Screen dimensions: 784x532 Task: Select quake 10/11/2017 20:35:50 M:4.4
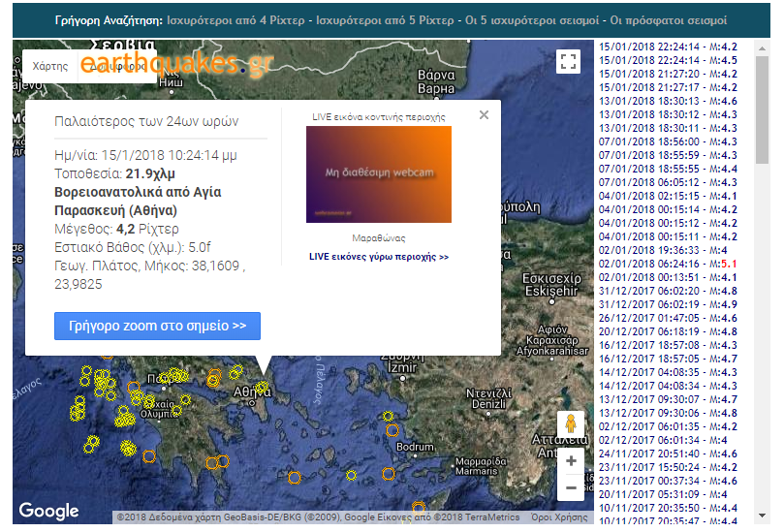668,508
